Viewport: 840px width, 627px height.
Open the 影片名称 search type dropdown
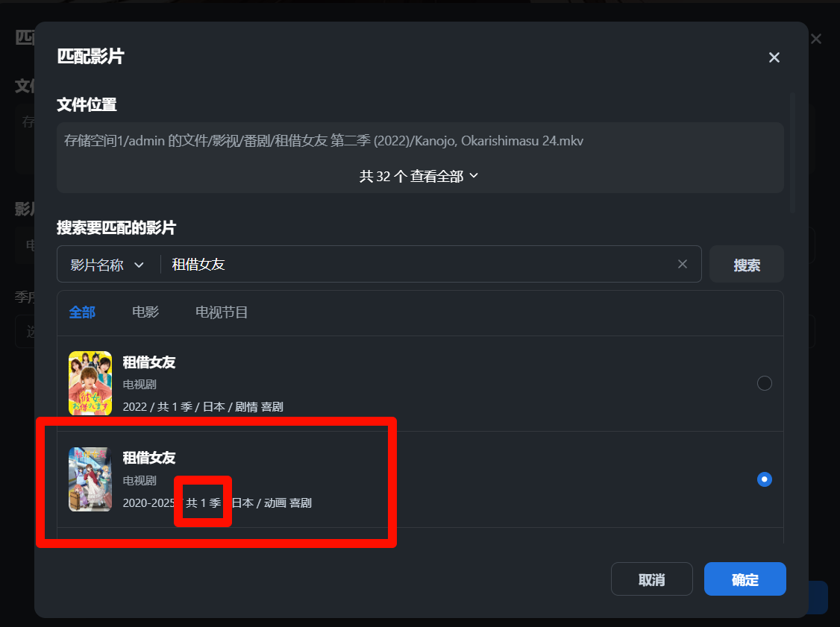click(x=107, y=265)
